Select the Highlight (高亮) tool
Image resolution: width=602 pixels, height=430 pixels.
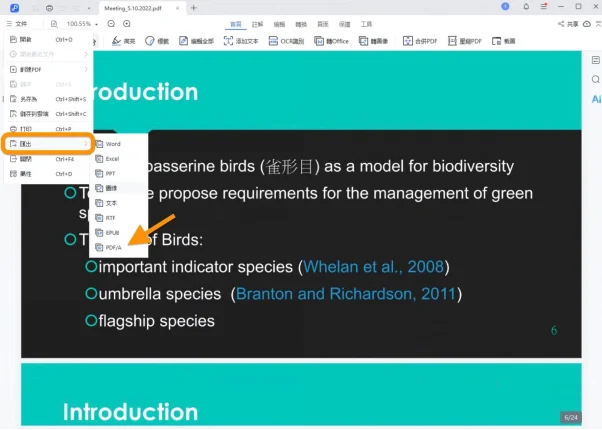pyautogui.click(x=123, y=41)
